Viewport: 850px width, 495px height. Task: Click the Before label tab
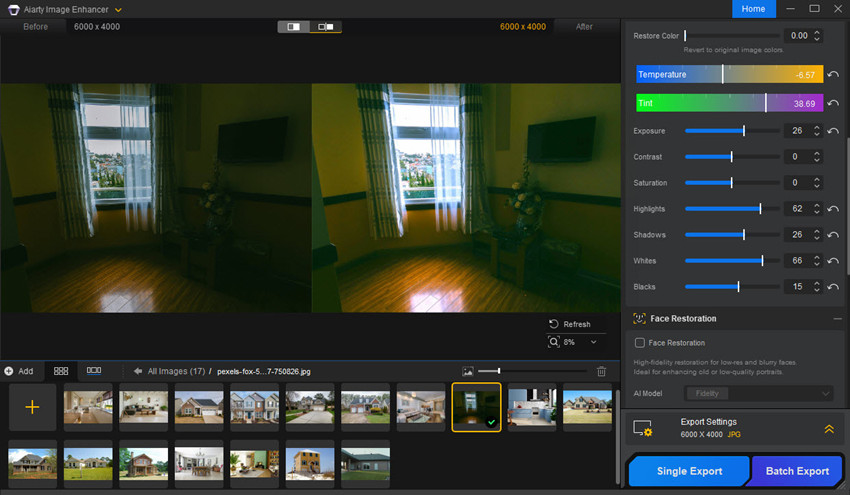35,27
